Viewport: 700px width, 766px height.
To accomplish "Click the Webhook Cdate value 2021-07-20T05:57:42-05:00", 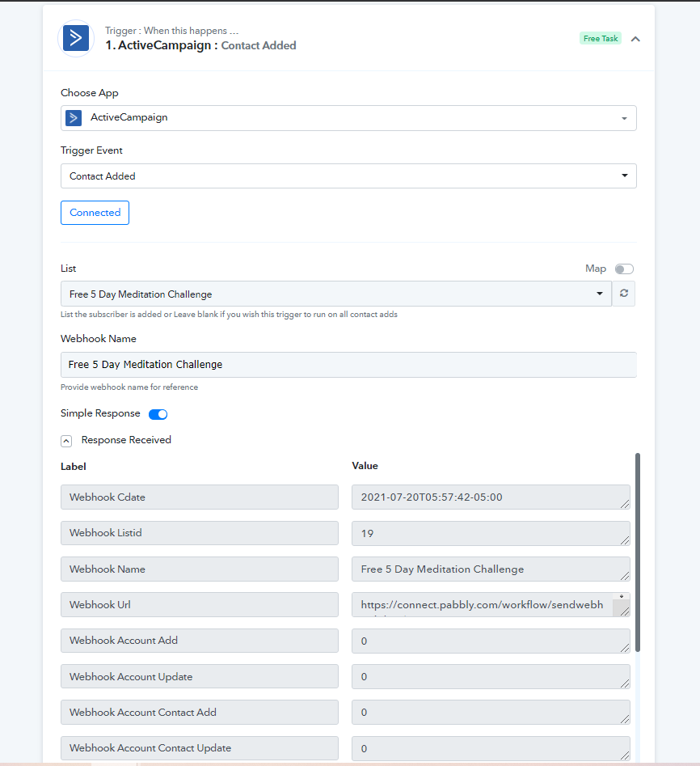I will [491, 497].
